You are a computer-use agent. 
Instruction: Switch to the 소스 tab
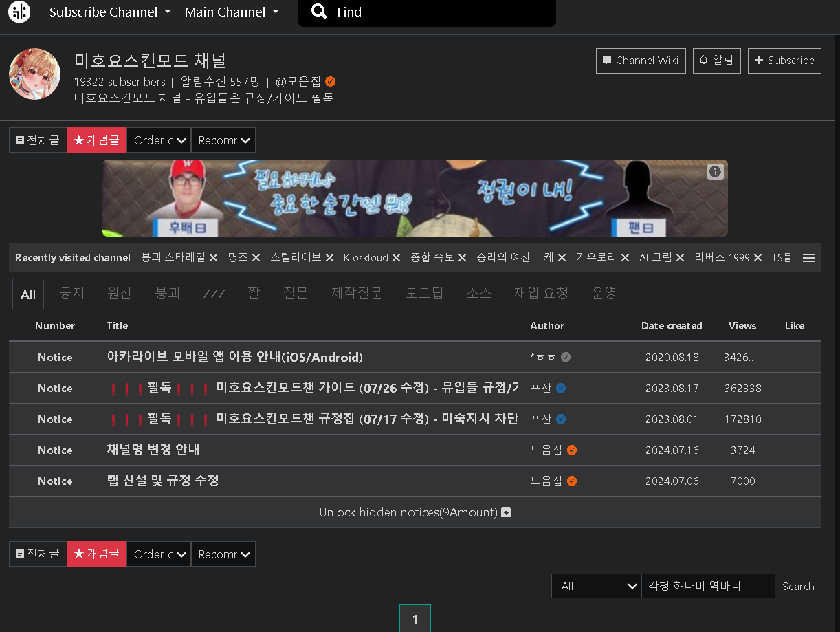coord(479,294)
